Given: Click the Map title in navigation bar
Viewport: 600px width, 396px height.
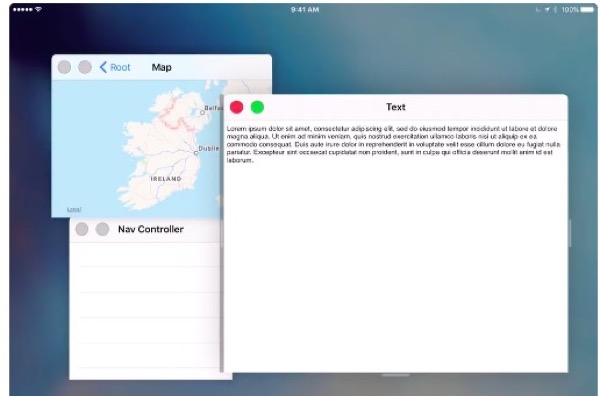Looking at the screenshot, I should 161,67.
